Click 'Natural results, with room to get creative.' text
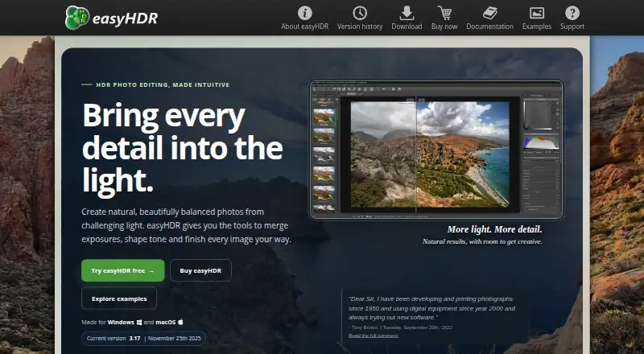Image resolution: width=644 pixels, height=354 pixels. pyautogui.click(x=482, y=241)
